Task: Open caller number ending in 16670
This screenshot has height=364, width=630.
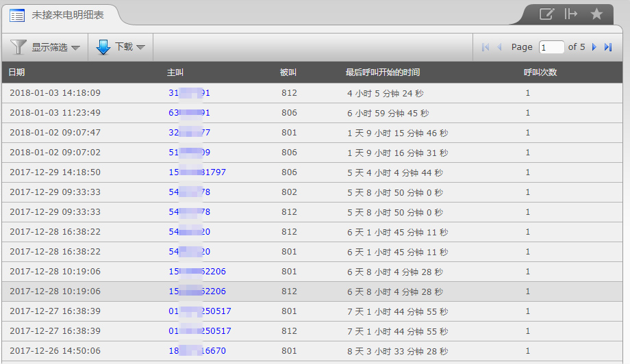Action: click(x=197, y=351)
